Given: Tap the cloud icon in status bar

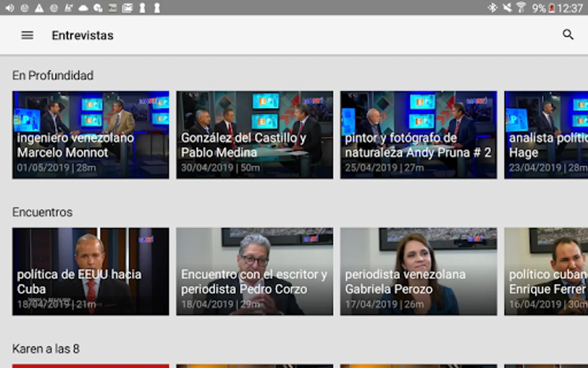Looking at the screenshot, I should [83, 8].
